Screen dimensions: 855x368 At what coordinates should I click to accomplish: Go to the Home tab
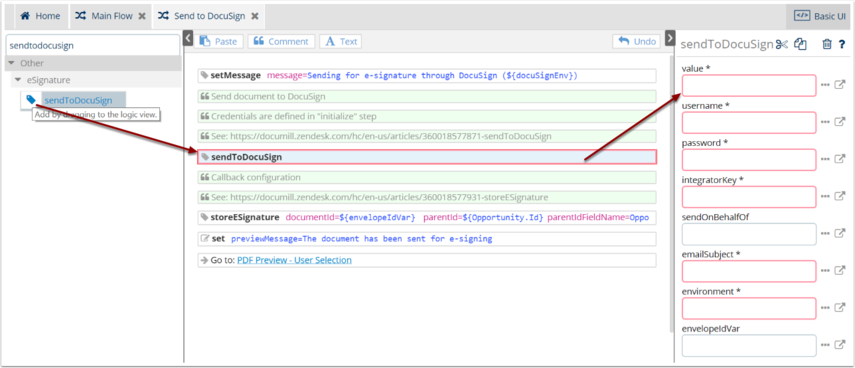pos(40,16)
